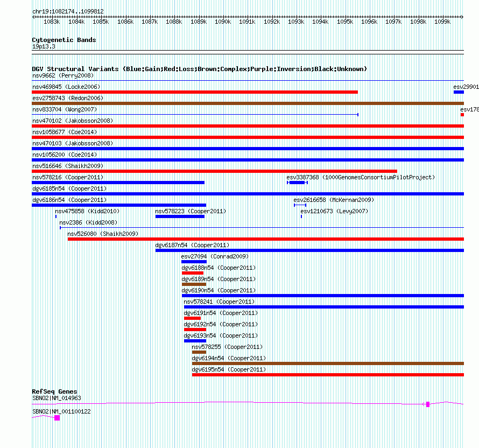
Task: Click the SBNO2|NM_014963 gene label
Action: [57, 398]
